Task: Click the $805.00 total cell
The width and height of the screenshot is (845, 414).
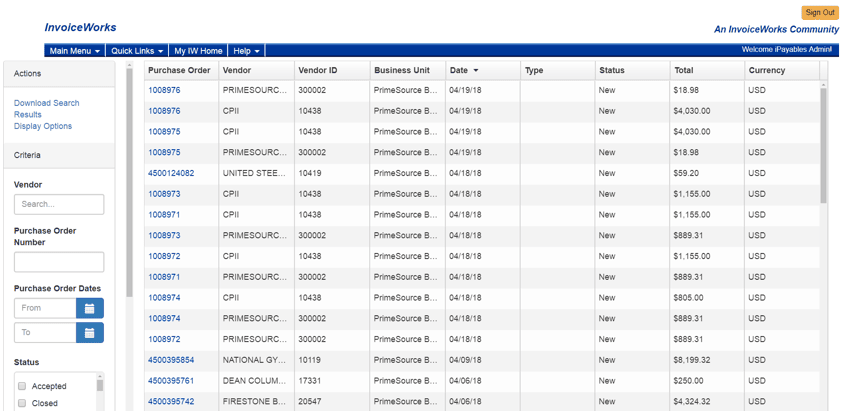Action: point(708,298)
